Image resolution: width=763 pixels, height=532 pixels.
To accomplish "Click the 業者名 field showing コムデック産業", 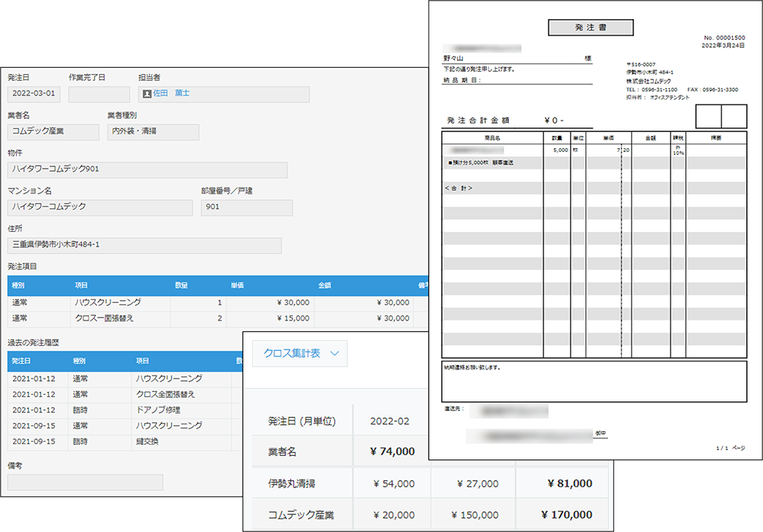I will click(x=52, y=131).
